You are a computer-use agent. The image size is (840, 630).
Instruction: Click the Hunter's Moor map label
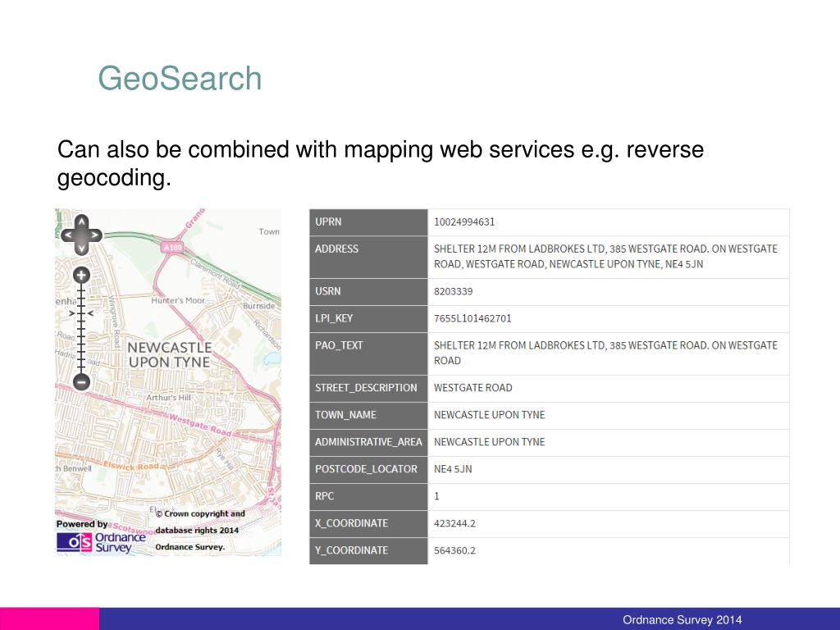coord(178,300)
